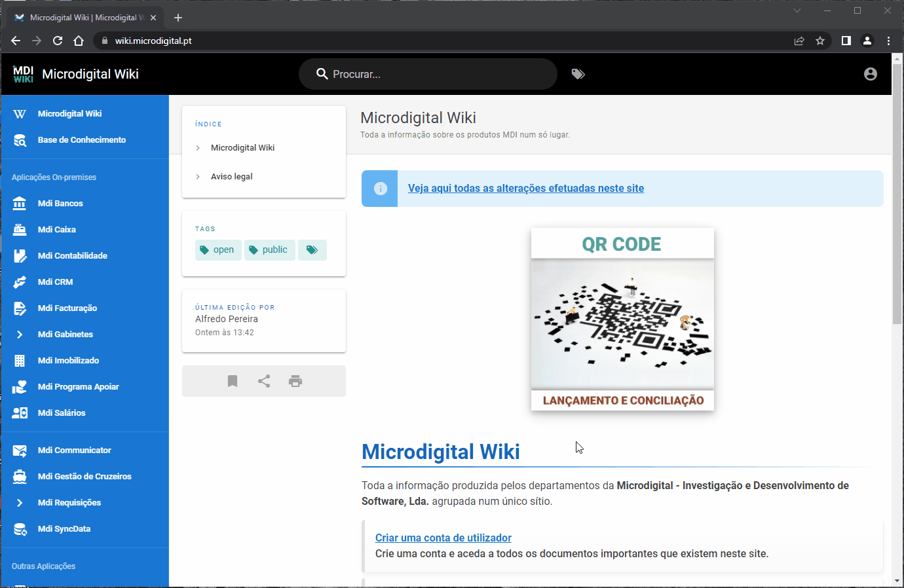Image resolution: width=904 pixels, height=588 pixels.
Task: Click the browser address bar URL
Action: click(153, 41)
